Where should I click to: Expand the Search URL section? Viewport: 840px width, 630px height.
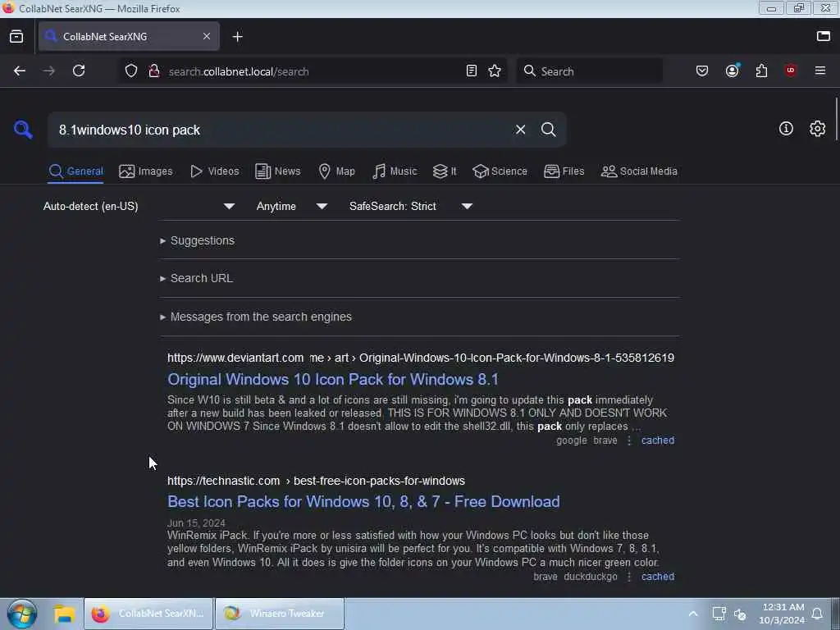196,279
